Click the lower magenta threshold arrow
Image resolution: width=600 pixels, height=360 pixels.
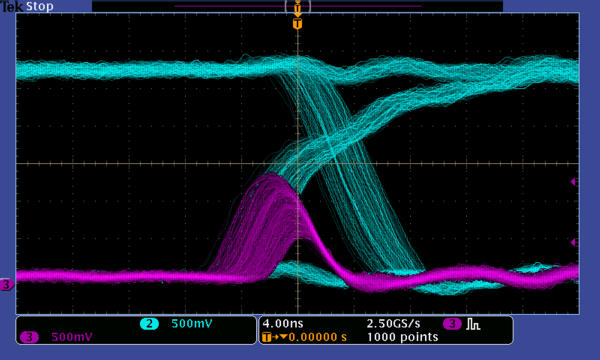(573, 242)
